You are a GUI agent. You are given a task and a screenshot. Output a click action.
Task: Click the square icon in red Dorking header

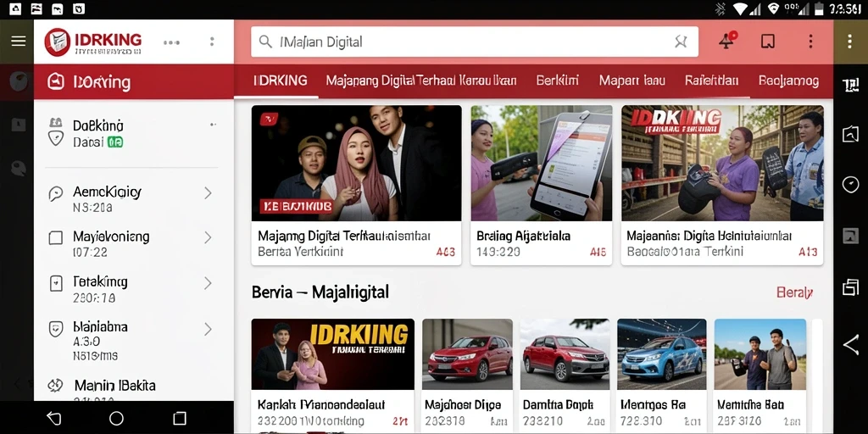[x=55, y=82]
